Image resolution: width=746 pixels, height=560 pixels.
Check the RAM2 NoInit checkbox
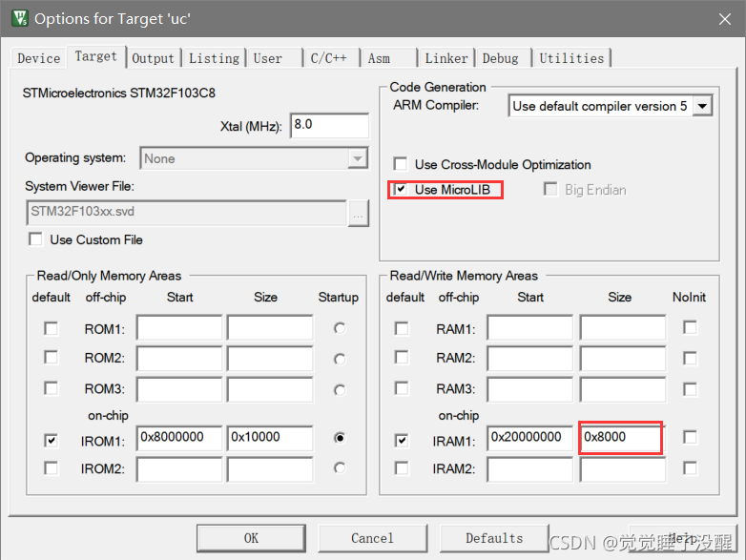(x=690, y=359)
